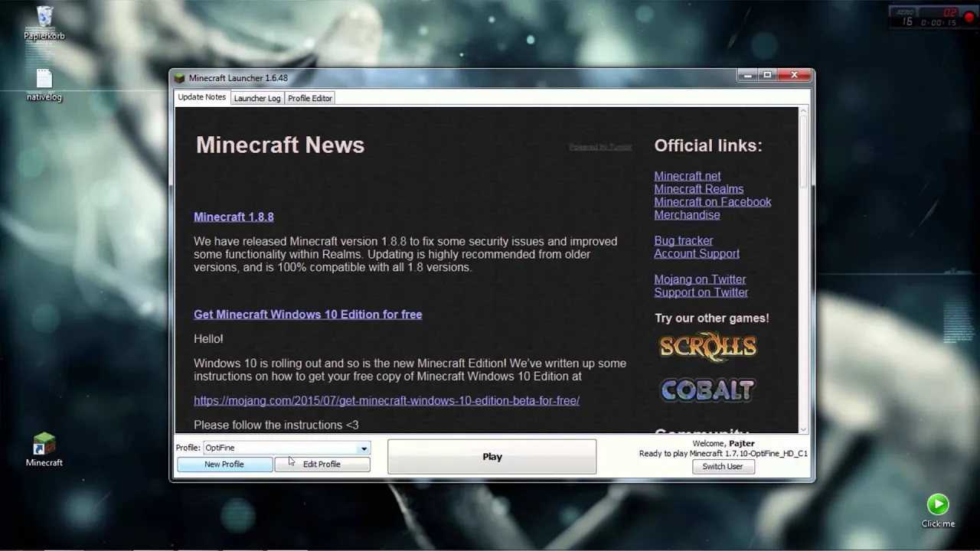This screenshot has width=980, height=551.
Task: Open 'Get Minecraft Windows 10 Edition for free' link
Action: pyautogui.click(x=308, y=315)
